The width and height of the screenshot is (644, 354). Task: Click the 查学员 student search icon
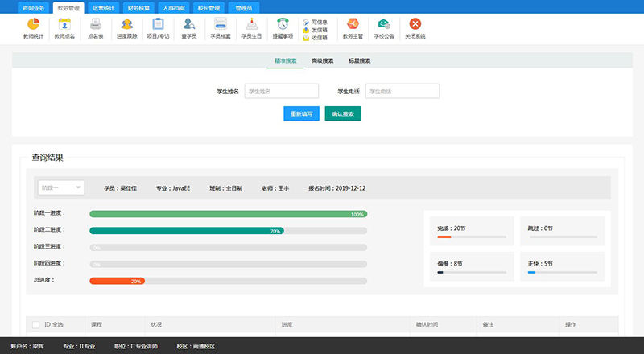(x=188, y=24)
